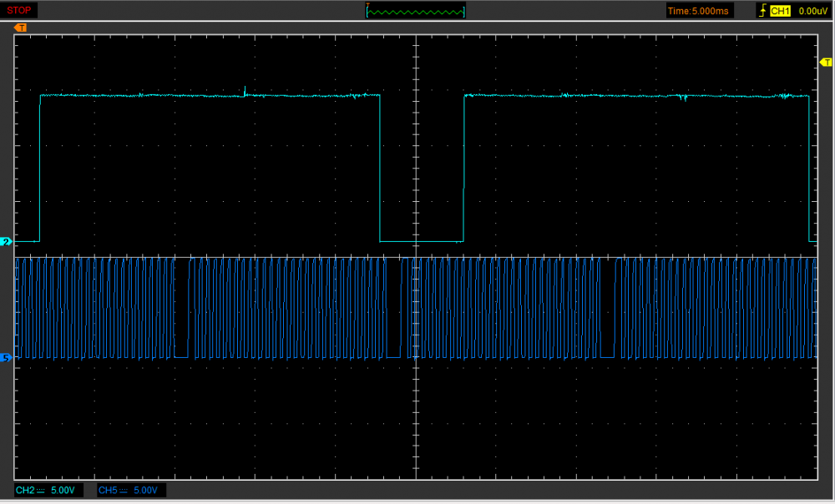Select the Time 5.000ms timebase readout

[700, 11]
